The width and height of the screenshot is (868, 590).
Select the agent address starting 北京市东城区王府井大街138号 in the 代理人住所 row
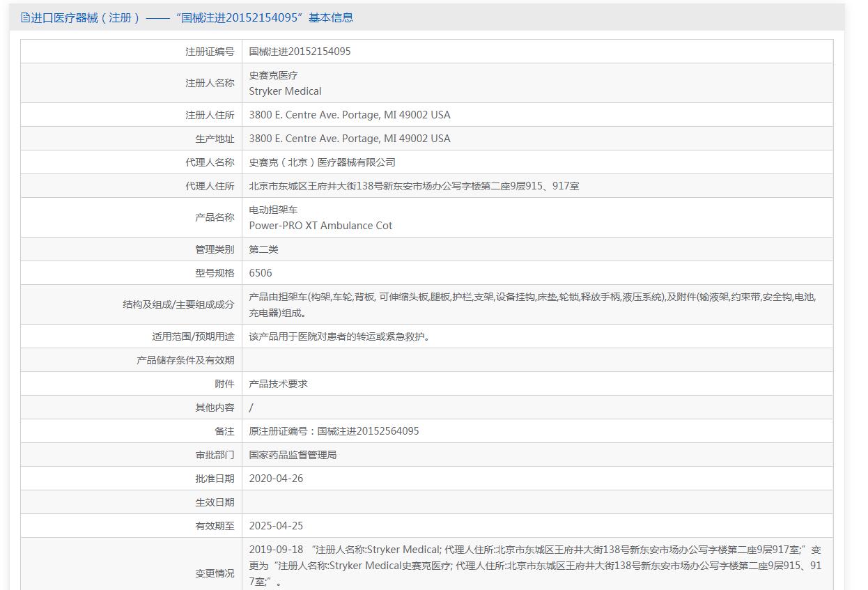414,186
